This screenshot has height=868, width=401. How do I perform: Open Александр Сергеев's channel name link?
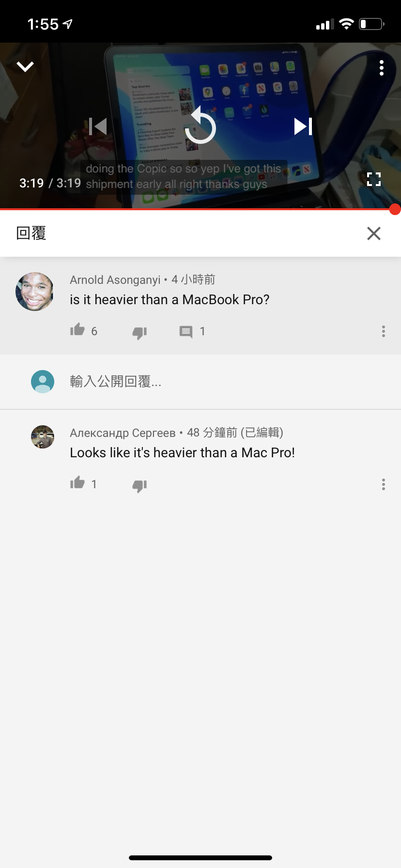pyautogui.click(x=123, y=433)
